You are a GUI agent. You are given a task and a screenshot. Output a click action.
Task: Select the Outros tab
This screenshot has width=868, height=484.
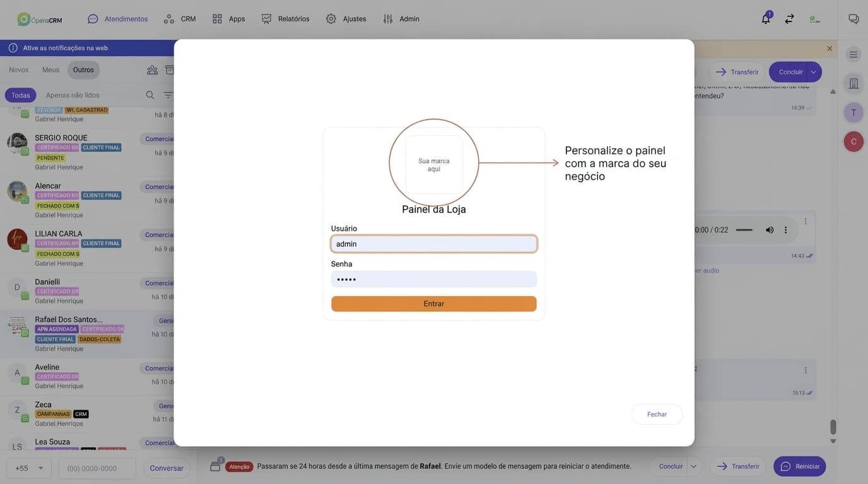click(x=83, y=70)
